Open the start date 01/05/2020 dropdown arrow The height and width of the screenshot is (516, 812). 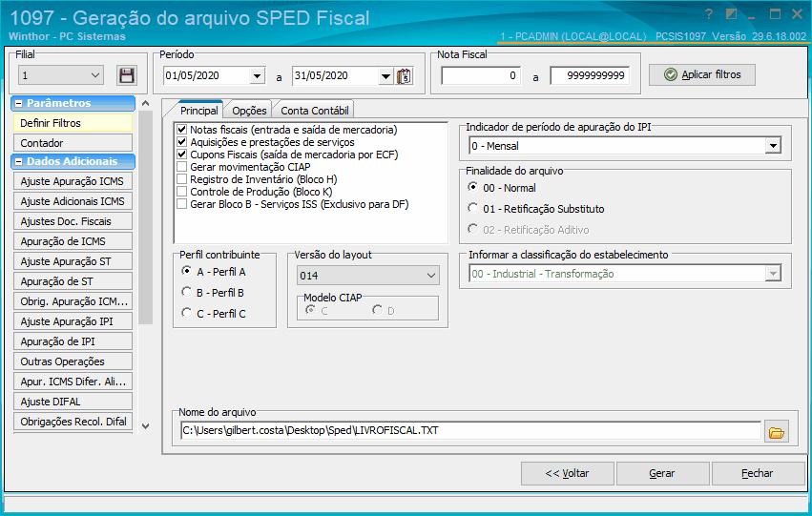tap(258, 76)
